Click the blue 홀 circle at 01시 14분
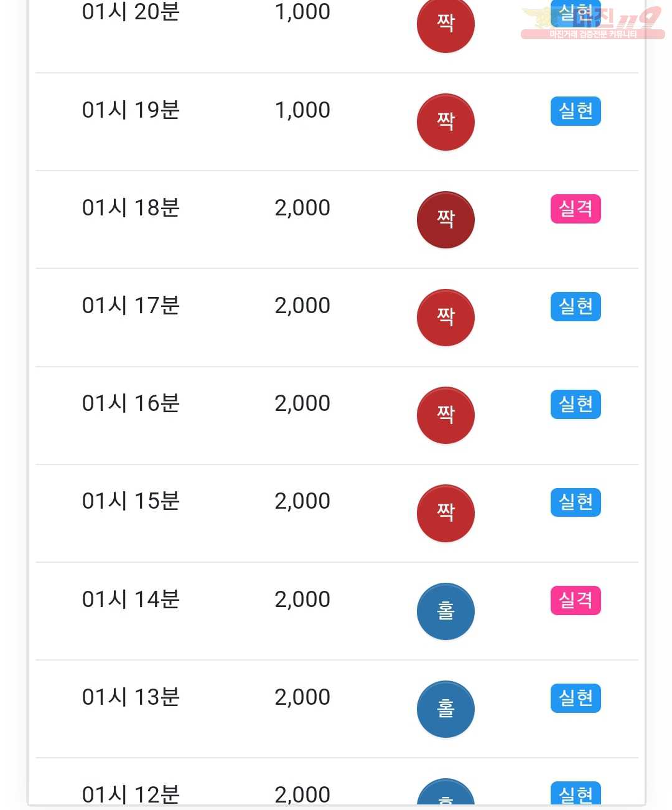672x810 pixels. click(x=446, y=611)
